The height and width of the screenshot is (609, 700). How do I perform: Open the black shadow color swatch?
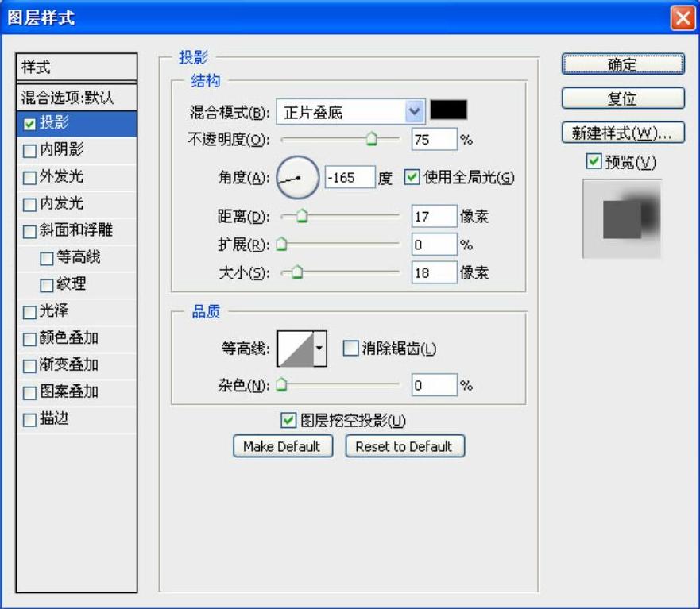coord(449,110)
